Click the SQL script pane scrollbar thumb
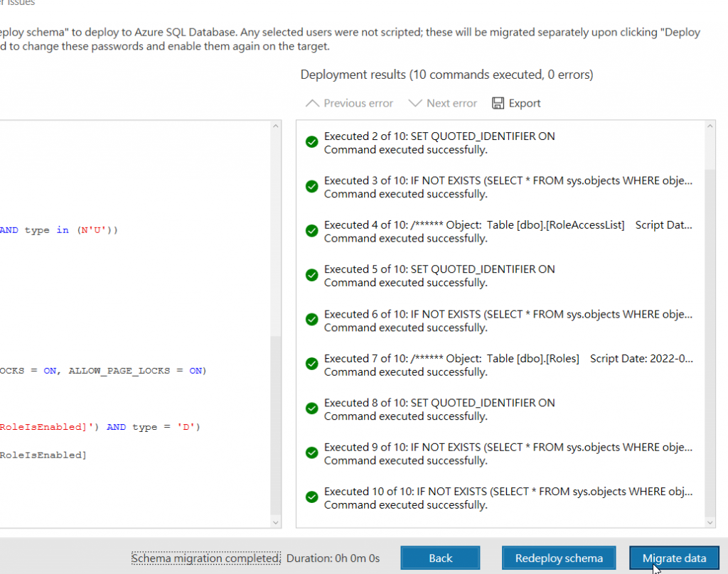The width and height of the screenshot is (728, 574). click(x=275, y=426)
